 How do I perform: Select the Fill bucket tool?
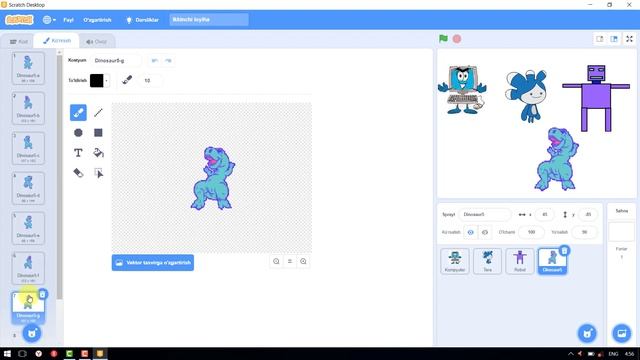[98, 153]
